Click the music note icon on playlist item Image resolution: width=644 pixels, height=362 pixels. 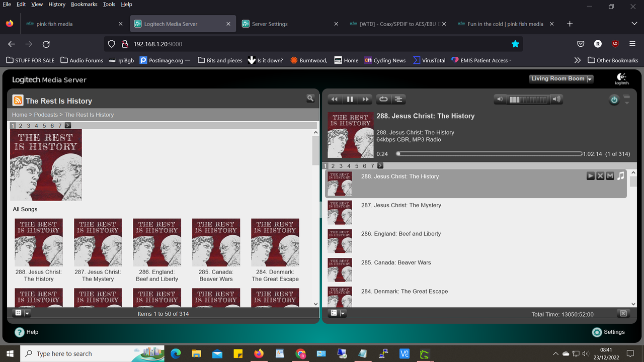coord(621,176)
